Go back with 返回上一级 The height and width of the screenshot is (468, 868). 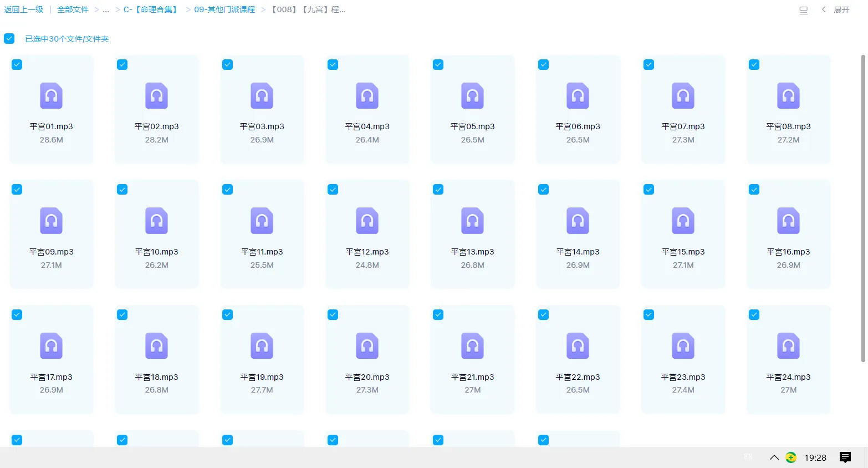point(23,9)
